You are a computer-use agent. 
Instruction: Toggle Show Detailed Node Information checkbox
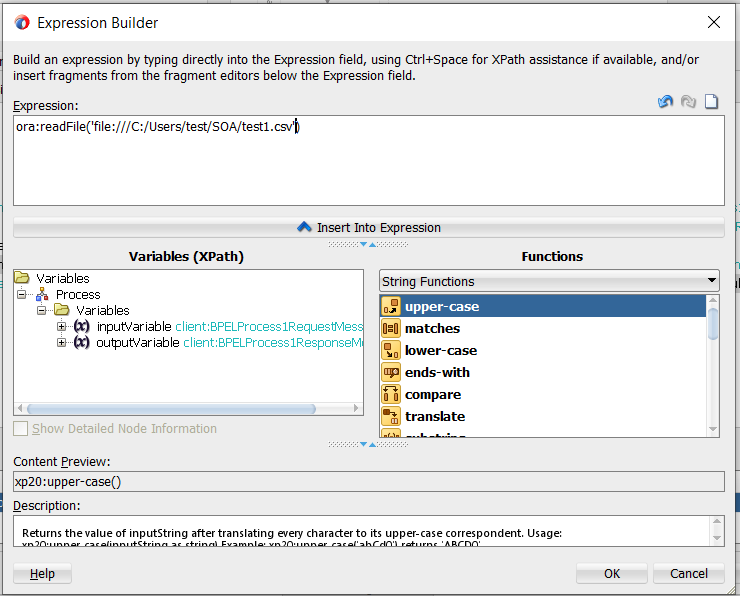(x=21, y=429)
